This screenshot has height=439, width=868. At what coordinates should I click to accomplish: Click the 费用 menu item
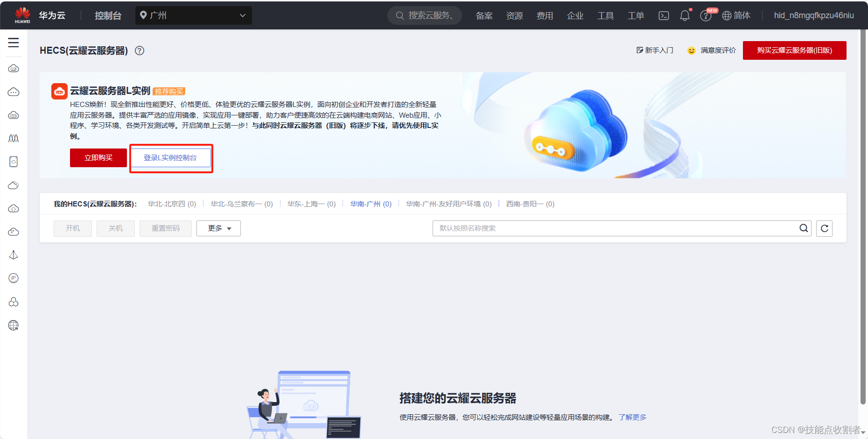click(x=545, y=15)
